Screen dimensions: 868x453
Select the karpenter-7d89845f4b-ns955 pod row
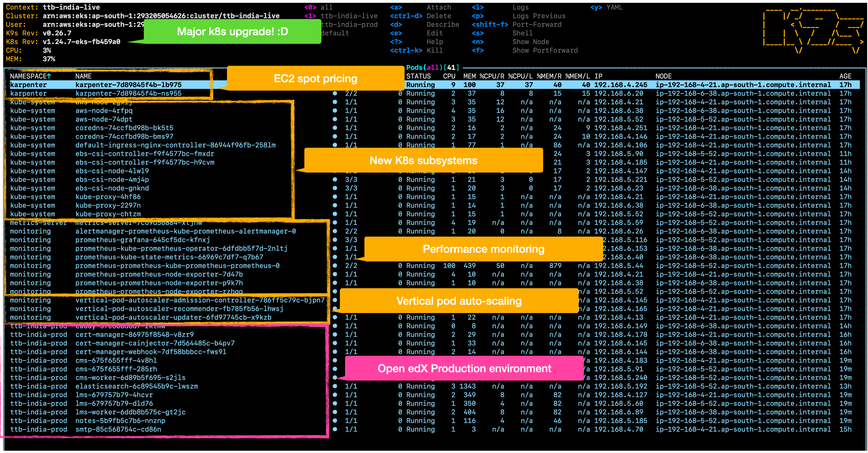coord(128,93)
